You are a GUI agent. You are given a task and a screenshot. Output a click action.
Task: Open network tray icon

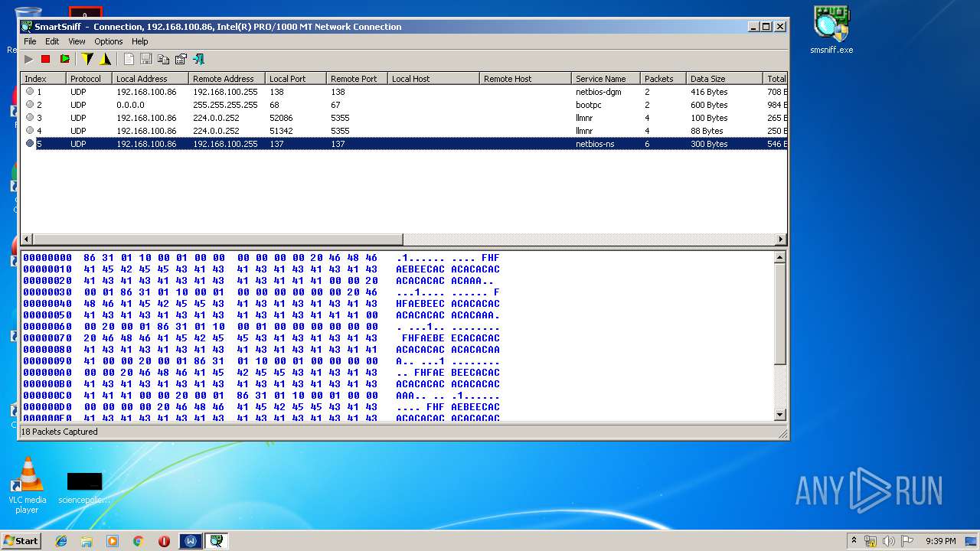(871, 541)
